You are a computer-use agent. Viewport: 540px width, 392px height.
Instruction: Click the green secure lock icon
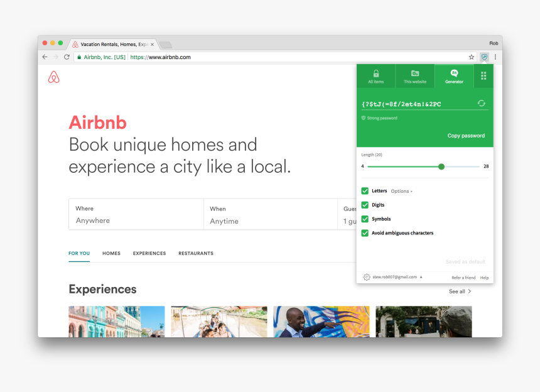(79, 57)
